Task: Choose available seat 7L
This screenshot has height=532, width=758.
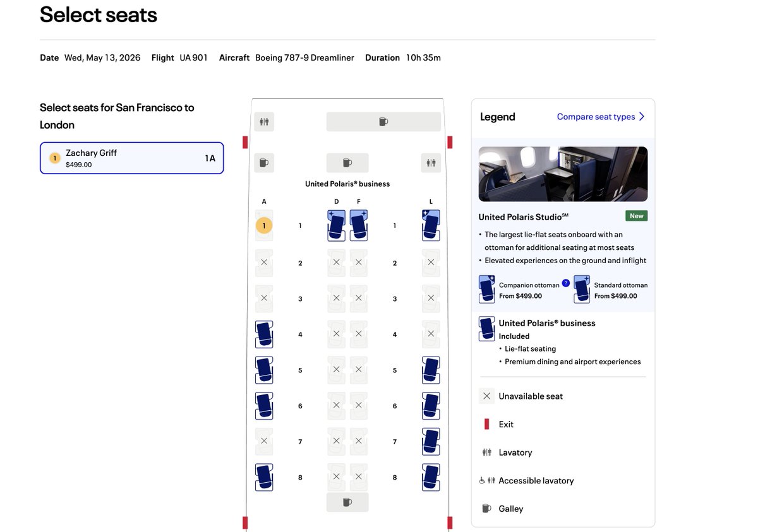Action: (x=431, y=442)
